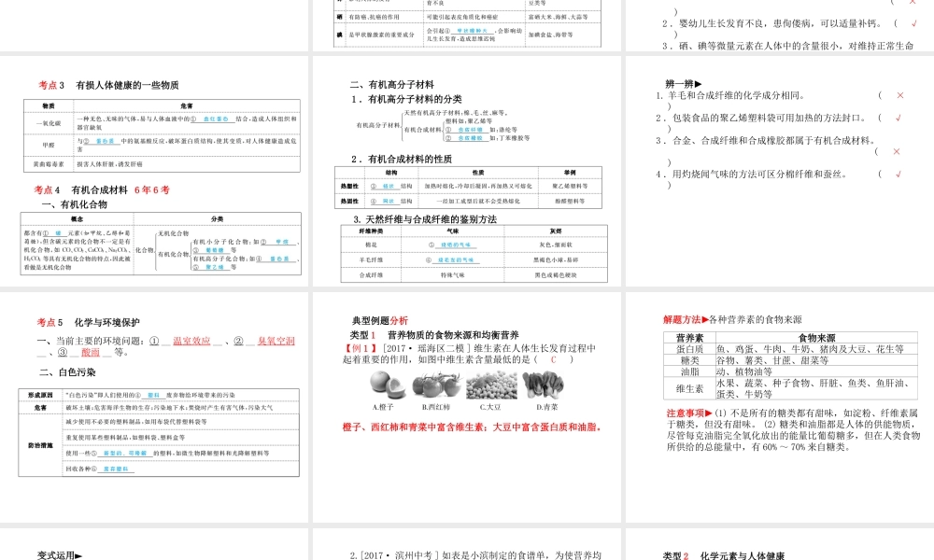This screenshot has height=560, width=934.
Task: Select the top slide with the trace-element table
Action: tap(467, 25)
